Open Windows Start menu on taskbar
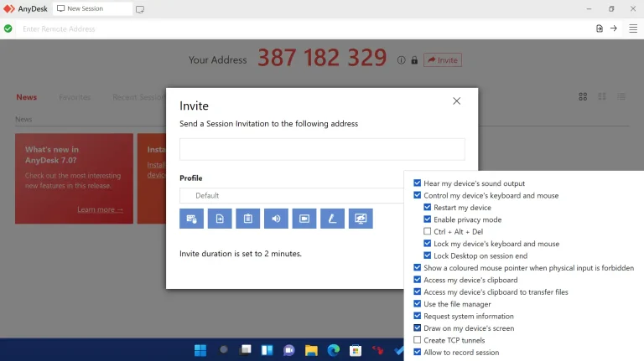Image resolution: width=644 pixels, height=361 pixels. click(x=200, y=350)
